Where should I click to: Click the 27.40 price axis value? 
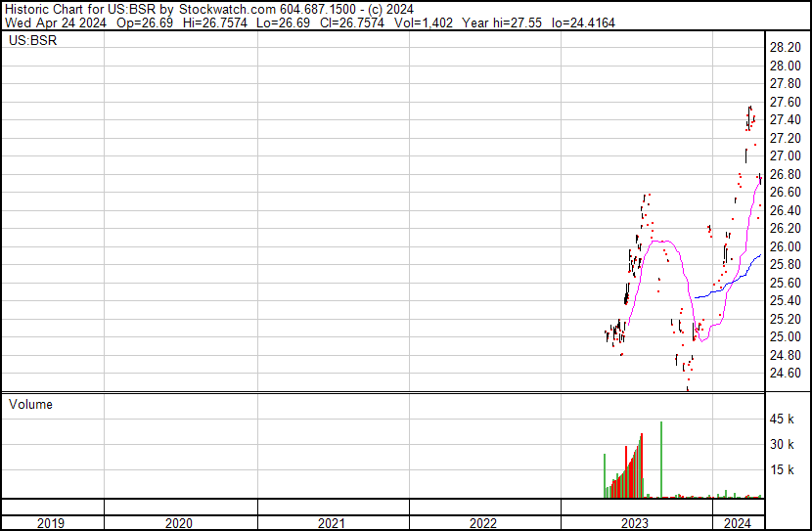[x=785, y=120]
